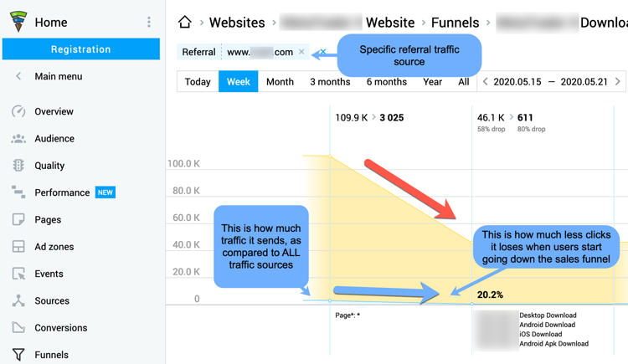The image size is (628, 364).
Task: Select the 6 months period tab
Action: click(387, 82)
